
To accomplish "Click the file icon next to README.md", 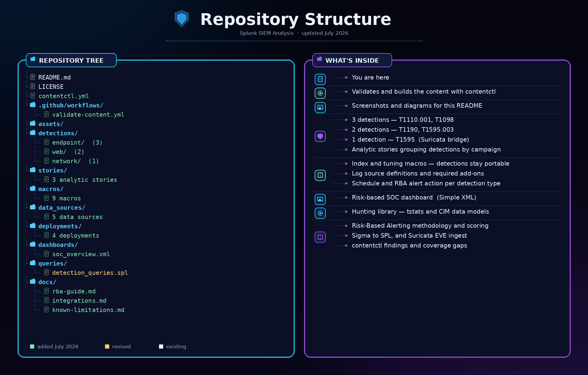I will 33,77.
